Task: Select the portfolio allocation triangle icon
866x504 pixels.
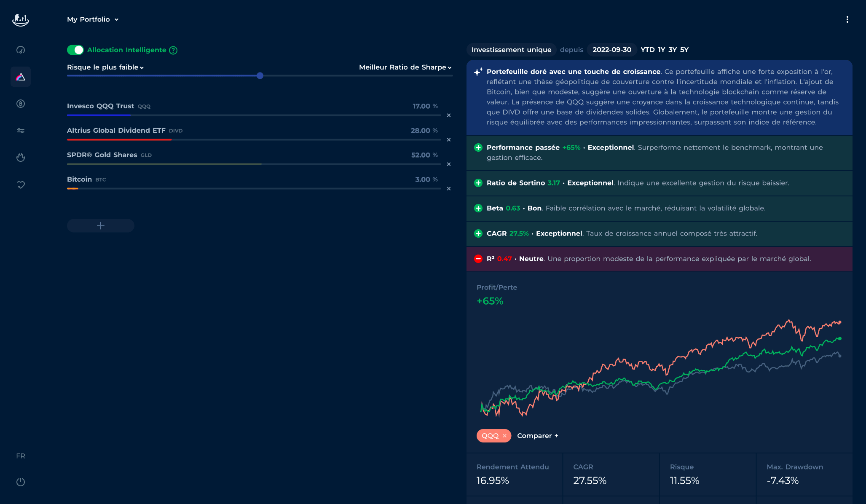Action: (21, 77)
